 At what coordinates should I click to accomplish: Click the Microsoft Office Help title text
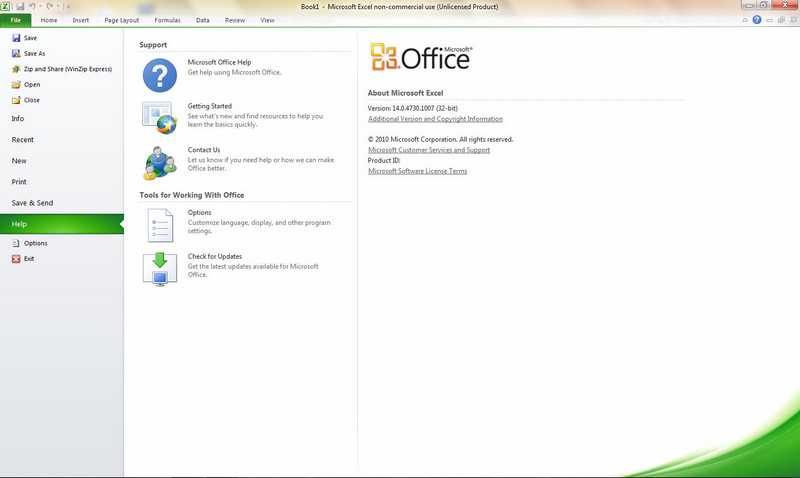[219, 62]
